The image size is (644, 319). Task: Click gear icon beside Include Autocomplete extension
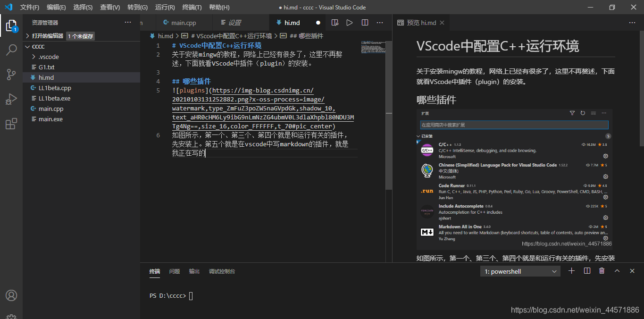coord(606,218)
